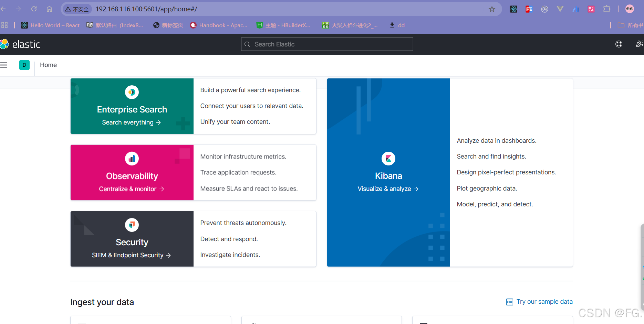644x324 pixels.
Task: Click 'Build a powerful search experience.' text
Action: (x=250, y=90)
